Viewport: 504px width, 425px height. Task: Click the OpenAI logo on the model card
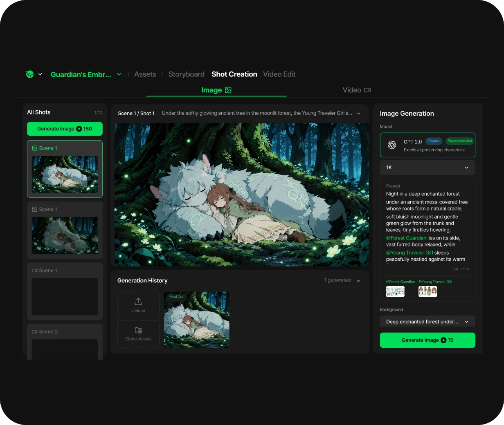392,145
